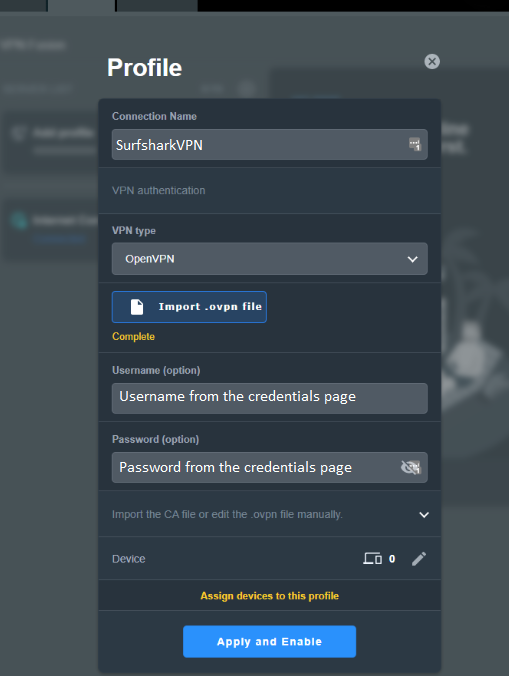Click the devices icon next to the count
This screenshot has width=509, height=677.
[x=372, y=559]
